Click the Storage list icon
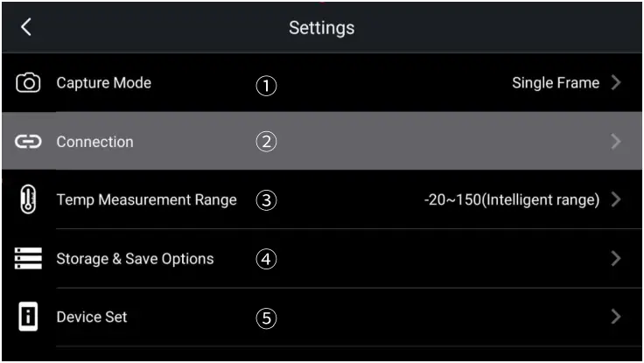644x363 pixels. point(28,258)
